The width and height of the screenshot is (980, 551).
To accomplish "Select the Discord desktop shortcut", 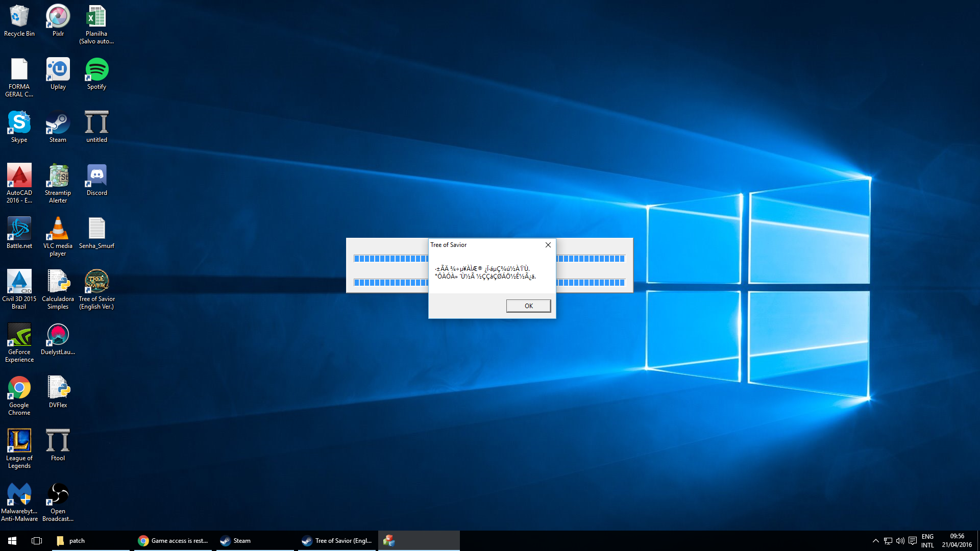I will (x=96, y=180).
